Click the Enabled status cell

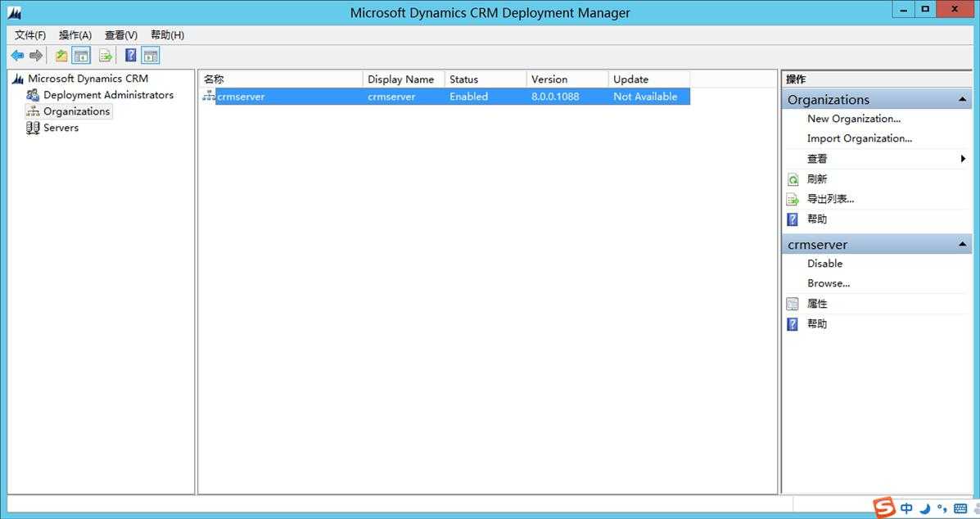click(x=469, y=97)
